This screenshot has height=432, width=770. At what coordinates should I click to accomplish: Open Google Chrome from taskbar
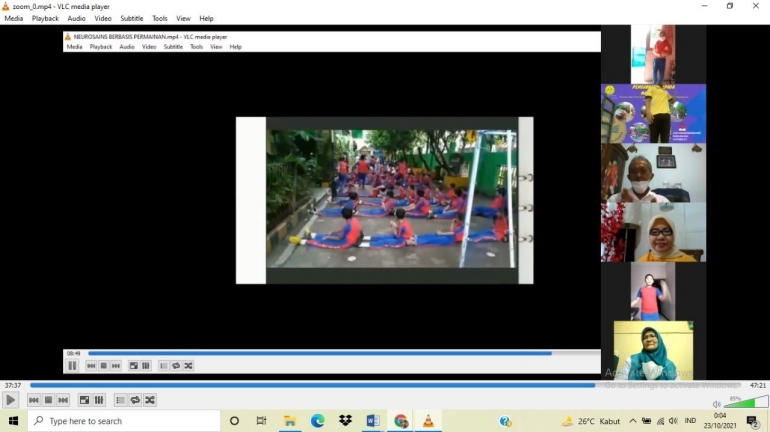pos(401,421)
